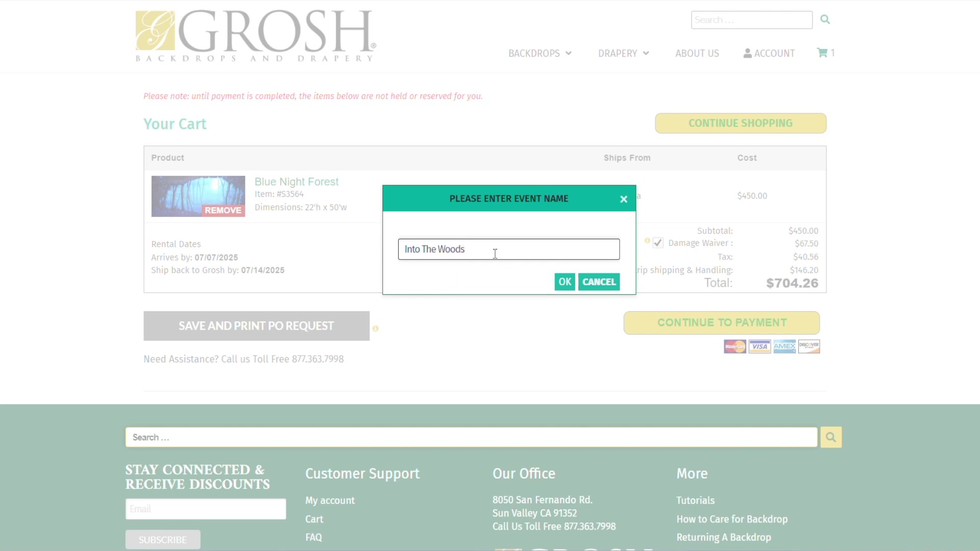Open the Blue Night Forest product link
980x551 pixels.
tap(297, 182)
